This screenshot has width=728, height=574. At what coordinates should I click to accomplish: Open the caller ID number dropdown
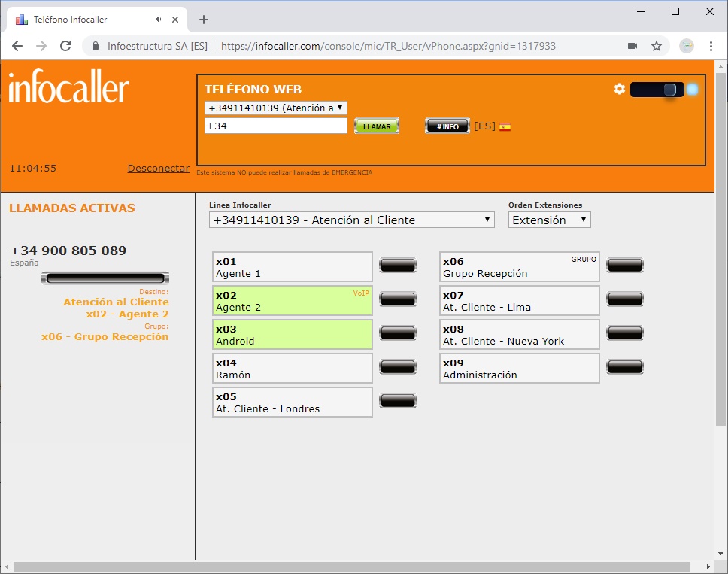pyautogui.click(x=276, y=108)
